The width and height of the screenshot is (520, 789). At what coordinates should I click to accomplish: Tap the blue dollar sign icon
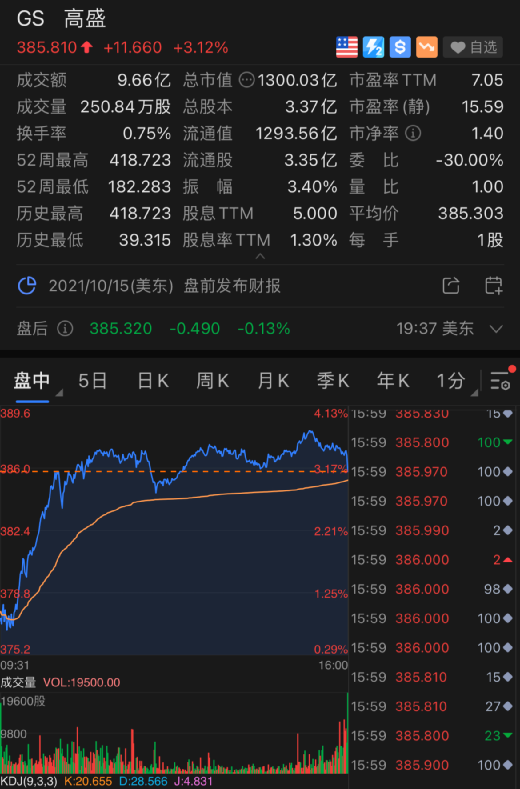[x=400, y=47]
